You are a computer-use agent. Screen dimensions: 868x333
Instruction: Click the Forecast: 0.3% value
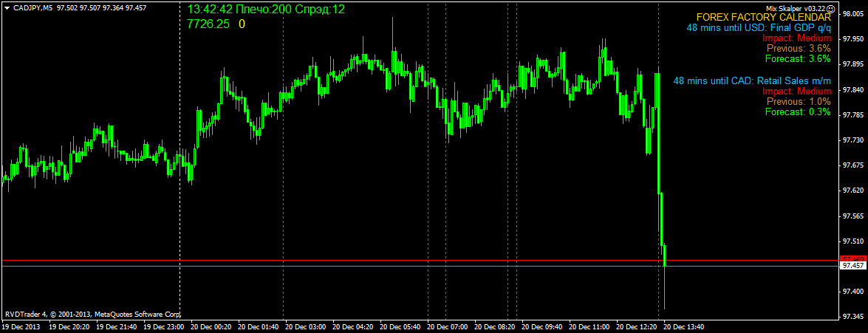[x=799, y=112]
